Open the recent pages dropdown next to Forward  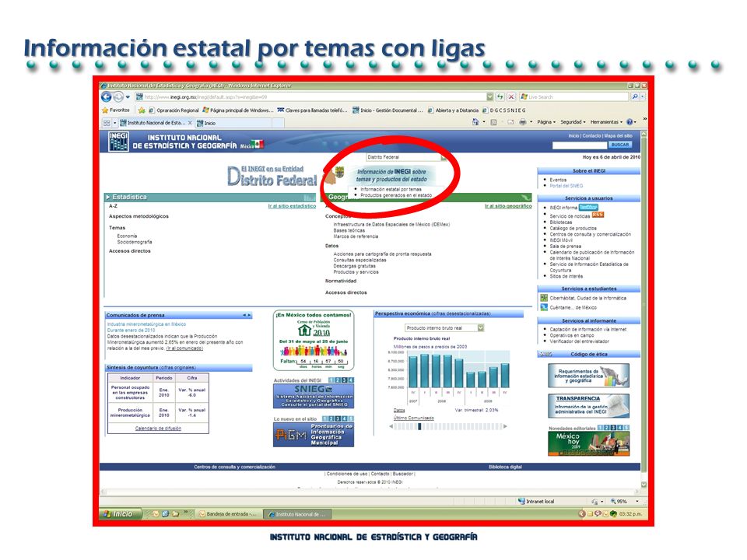(x=128, y=97)
